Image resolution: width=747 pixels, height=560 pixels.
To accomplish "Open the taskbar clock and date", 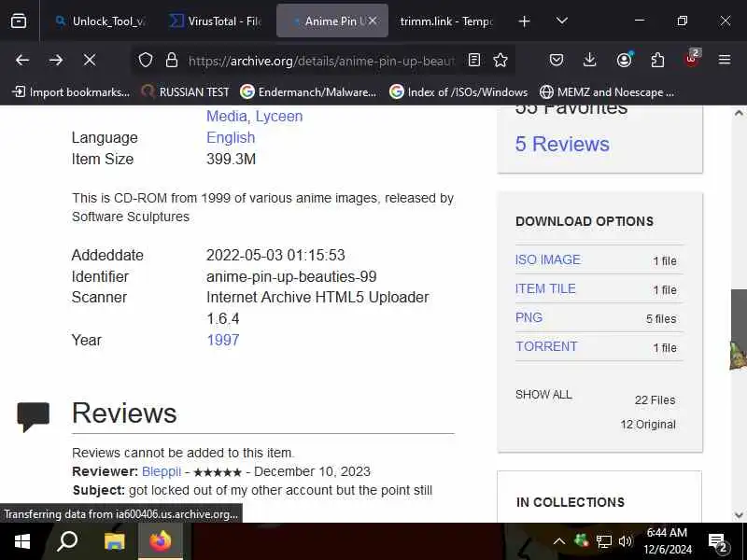I will [x=667, y=541].
